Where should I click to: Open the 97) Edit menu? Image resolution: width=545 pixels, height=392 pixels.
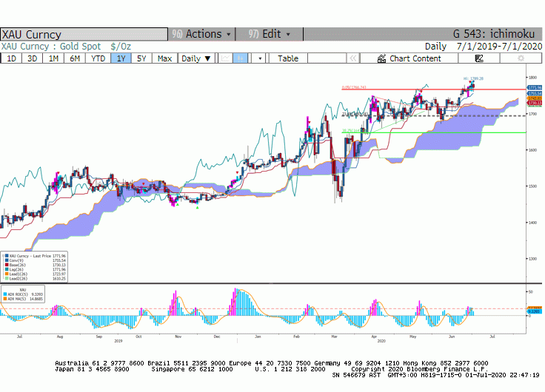(x=269, y=34)
